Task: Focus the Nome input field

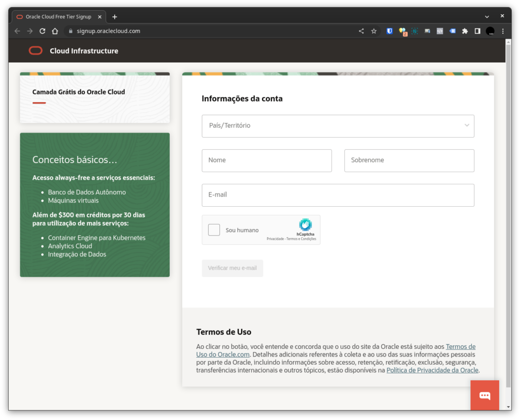Action: coord(267,160)
